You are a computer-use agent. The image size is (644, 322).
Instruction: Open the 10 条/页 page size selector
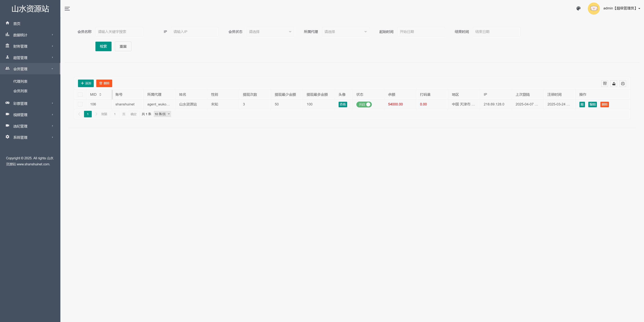(x=162, y=114)
